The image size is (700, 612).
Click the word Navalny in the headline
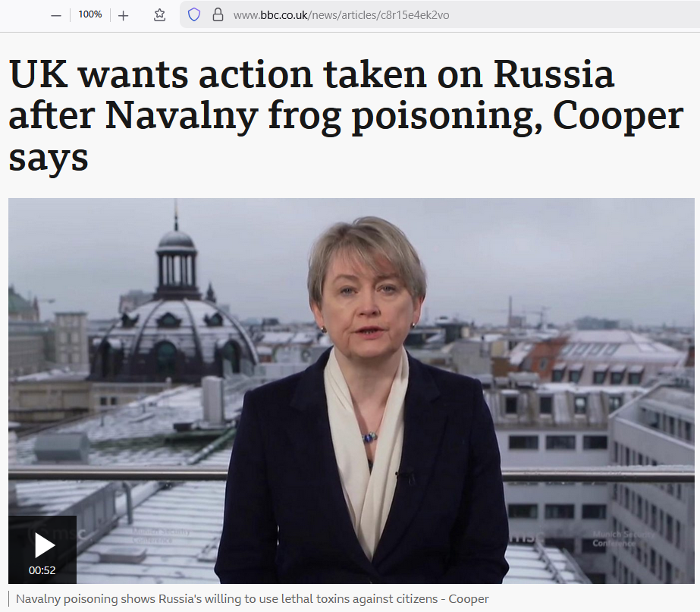(181, 117)
